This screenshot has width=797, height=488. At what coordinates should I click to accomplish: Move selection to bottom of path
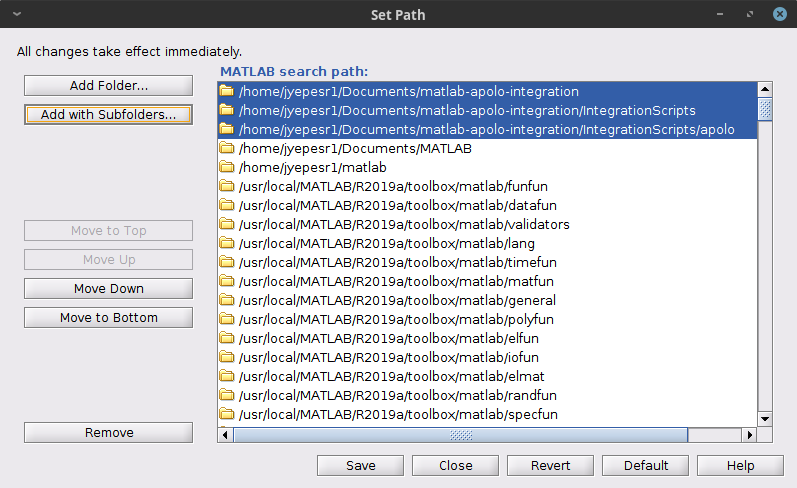click(x=108, y=317)
